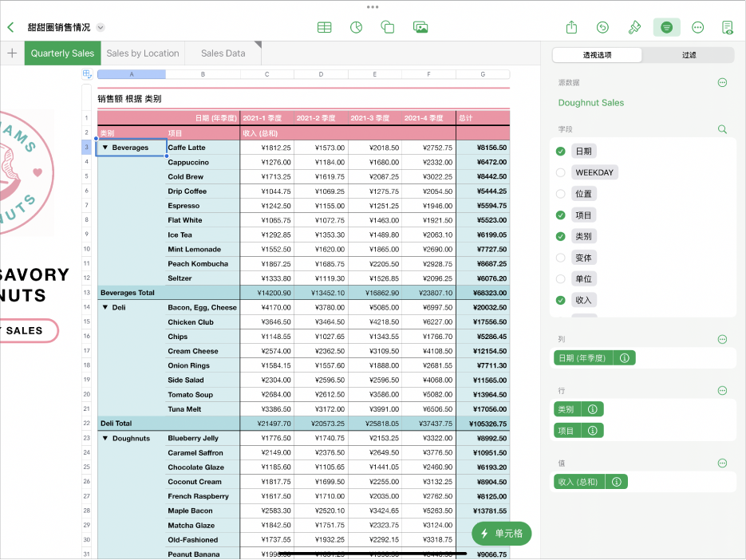The width and height of the screenshot is (746, 560).
Task: Tap the 收入 (总和) value field pill
Action: point(578,482)
